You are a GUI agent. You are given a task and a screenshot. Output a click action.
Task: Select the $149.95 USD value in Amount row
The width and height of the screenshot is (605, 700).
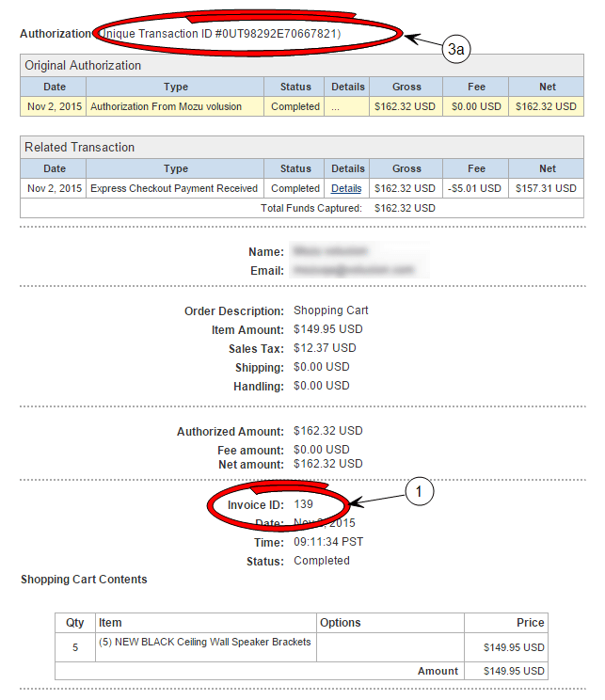pos(514,671)
